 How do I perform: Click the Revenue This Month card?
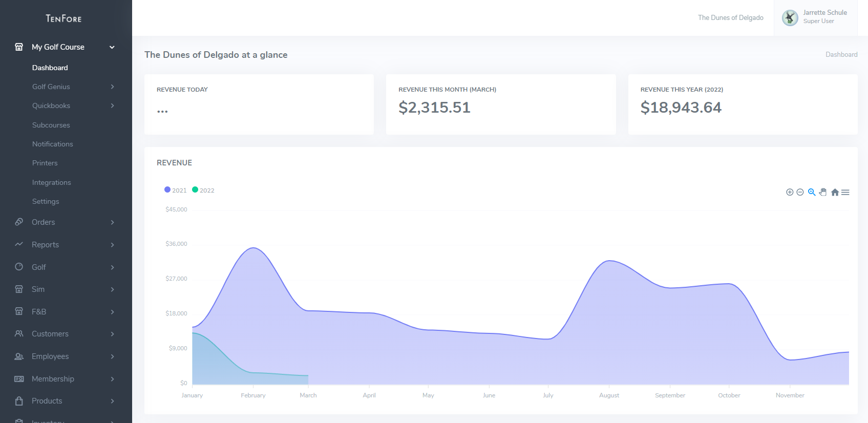click(x=500, y=104)
